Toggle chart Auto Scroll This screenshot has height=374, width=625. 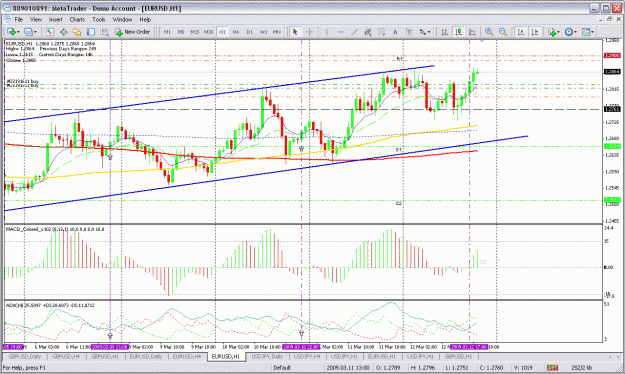pyautogui.click(x=521, y=31)
